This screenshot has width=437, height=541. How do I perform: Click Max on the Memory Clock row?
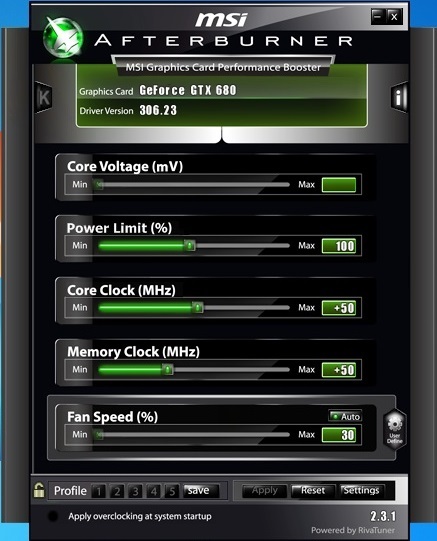point(306,370)
